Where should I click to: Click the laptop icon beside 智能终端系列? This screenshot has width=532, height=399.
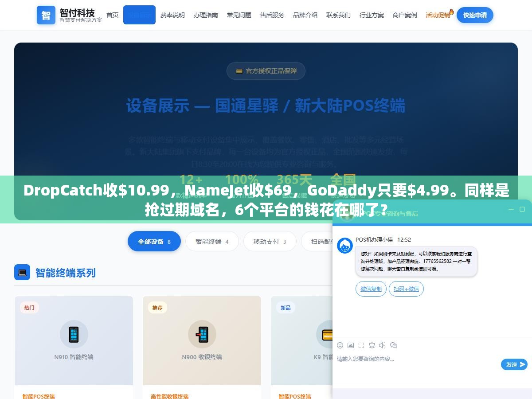tap(22, 272)
